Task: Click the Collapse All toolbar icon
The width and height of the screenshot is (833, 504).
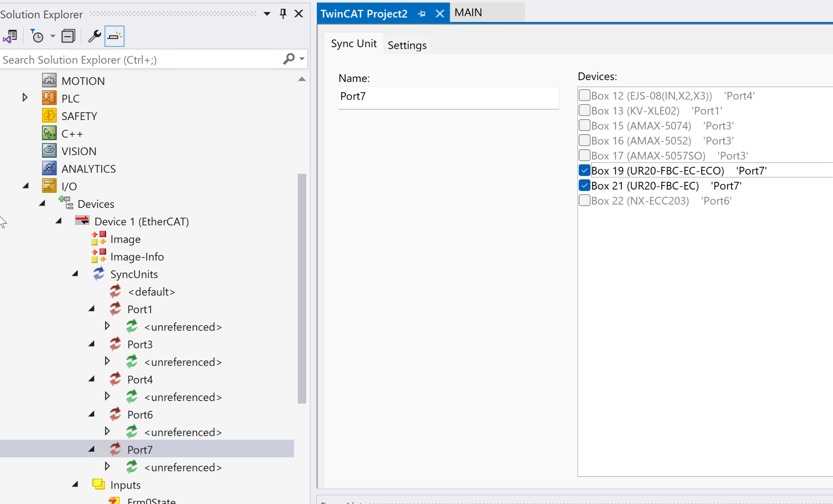Action: tap(68, 36)
